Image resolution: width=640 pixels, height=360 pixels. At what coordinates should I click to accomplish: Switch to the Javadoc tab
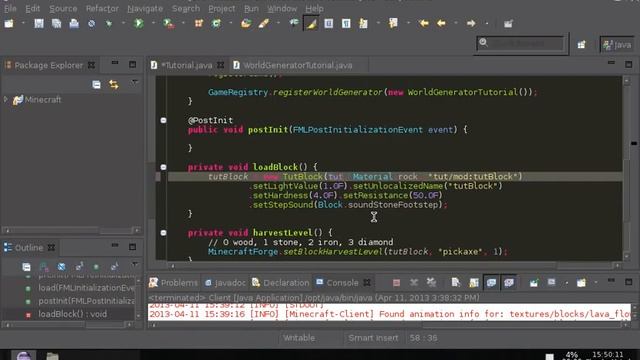coord(225,282)
